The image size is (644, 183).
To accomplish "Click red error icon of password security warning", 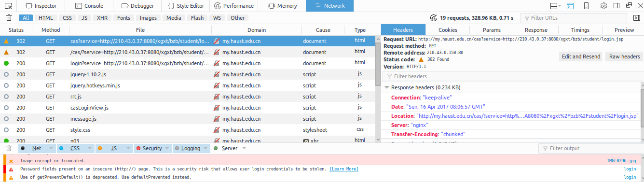I will click(x=11, y=169).
